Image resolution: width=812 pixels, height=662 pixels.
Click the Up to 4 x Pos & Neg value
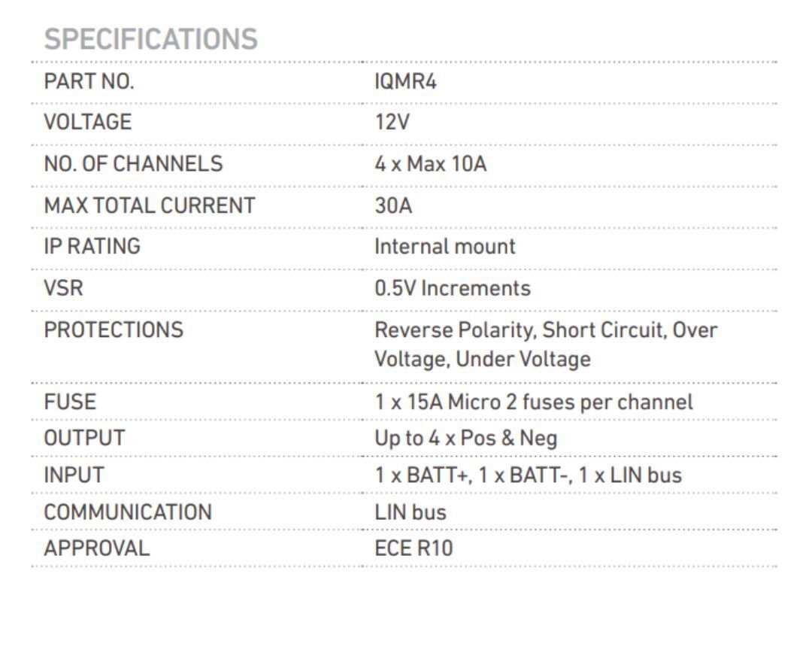click(x=466, y=438)
